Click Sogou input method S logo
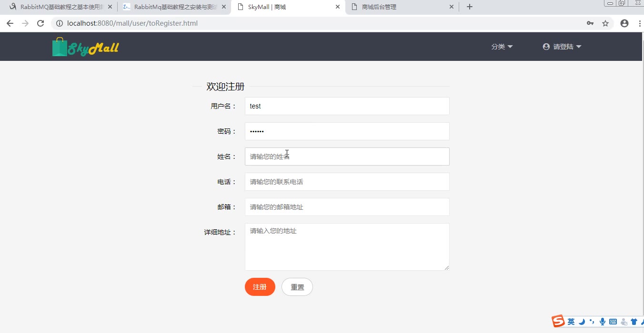The image size is (644, 333). (558, 321)
